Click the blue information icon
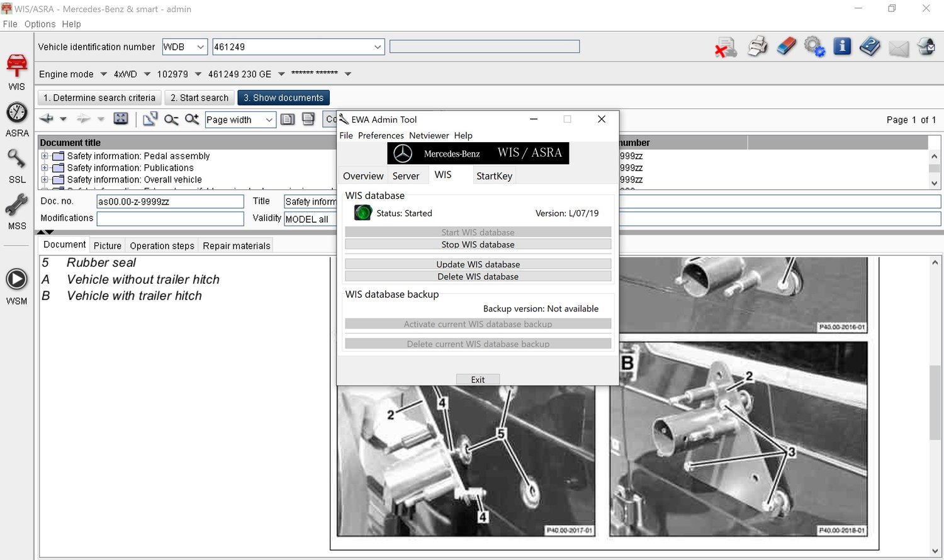This screenshot has width=944, height=560. 842,47
